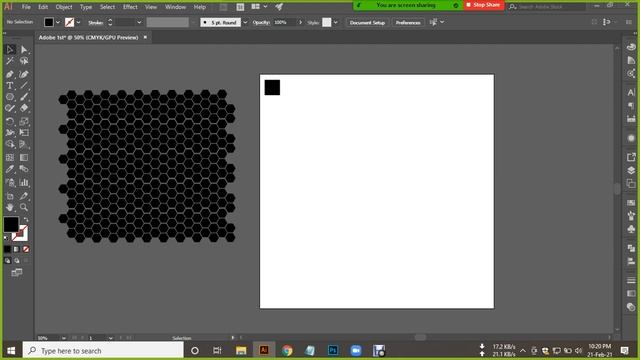The image size is (640, 360).
Task: Enable Draw Normal mode
Action: click(7, 260)
